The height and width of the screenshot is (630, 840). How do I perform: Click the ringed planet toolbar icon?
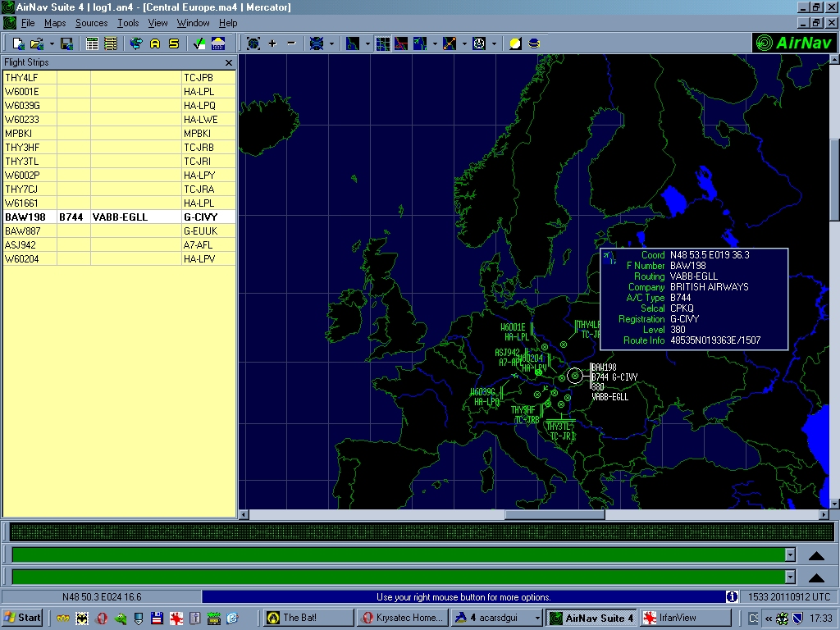(x=533, y=43)
